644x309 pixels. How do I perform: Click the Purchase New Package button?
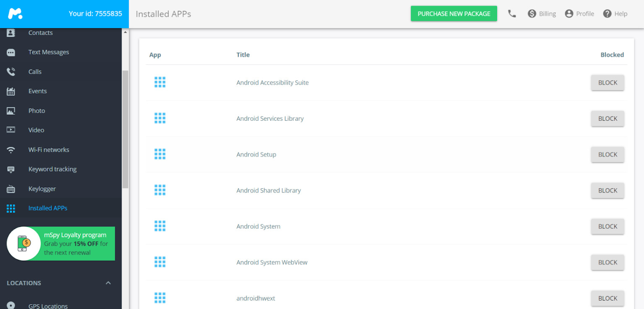(x=454, y=14)
